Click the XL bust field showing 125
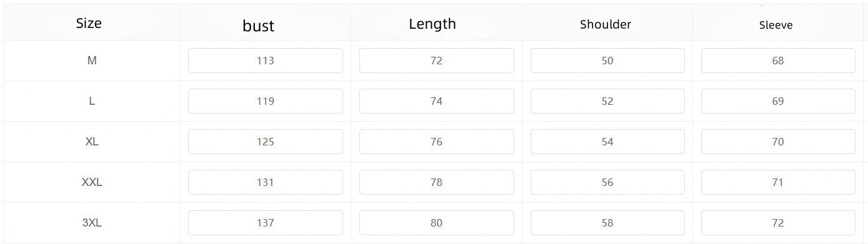 (x=266, y=142)
